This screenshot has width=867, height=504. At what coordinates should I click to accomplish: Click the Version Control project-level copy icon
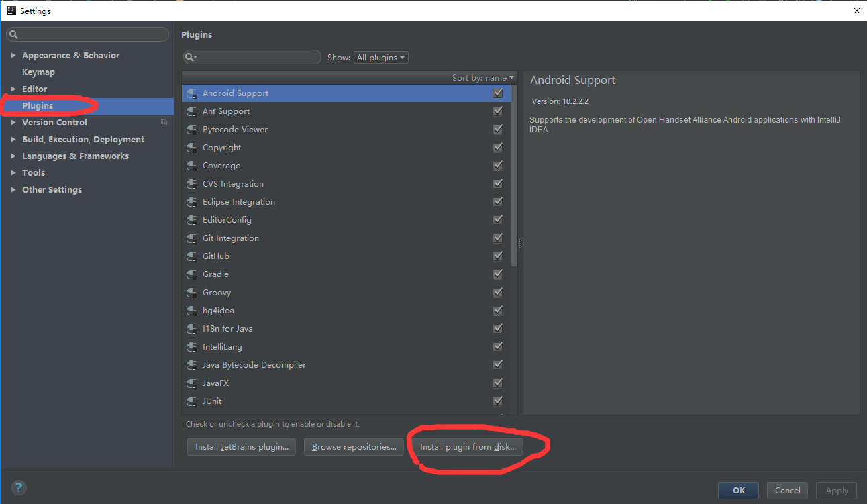(x=164, y=123)
